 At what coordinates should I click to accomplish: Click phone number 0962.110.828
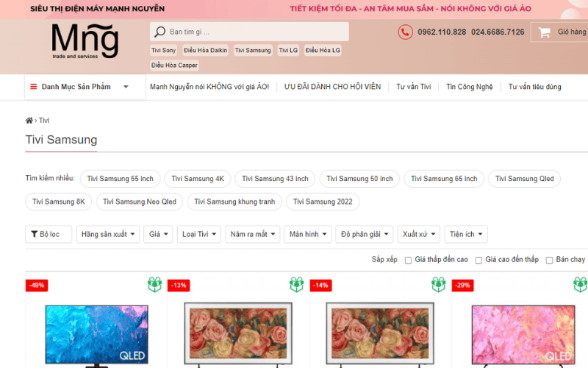point(442,32)
